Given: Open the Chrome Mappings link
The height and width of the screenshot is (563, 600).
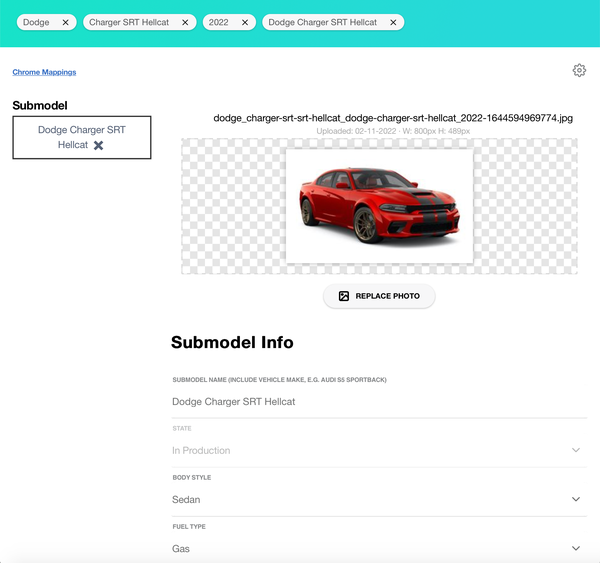Looking at the screenshot, I should [x=44, y=72].
